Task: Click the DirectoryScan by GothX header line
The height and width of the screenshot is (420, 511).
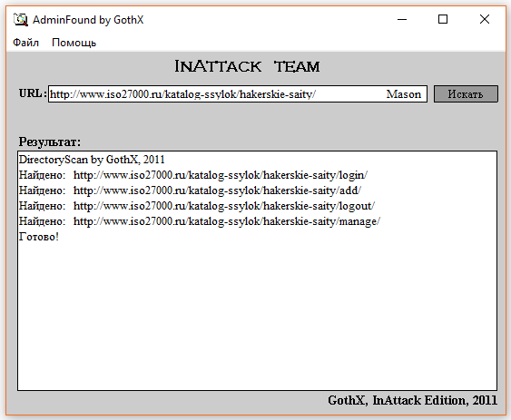Action: (92, 160)
